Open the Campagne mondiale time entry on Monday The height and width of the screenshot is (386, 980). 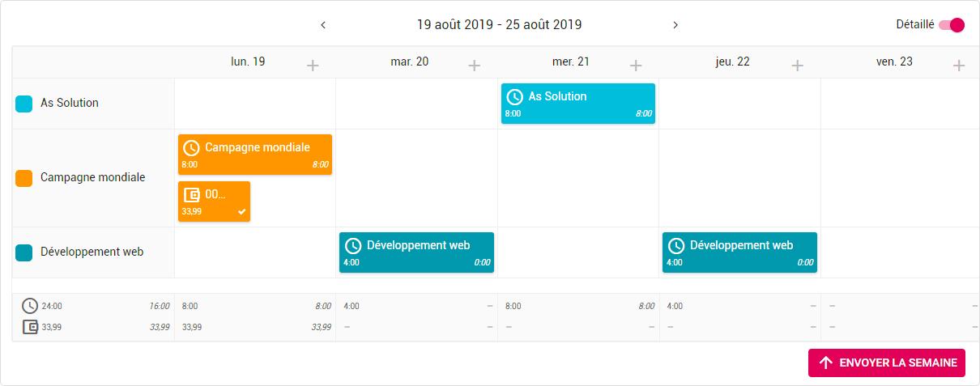255,155
